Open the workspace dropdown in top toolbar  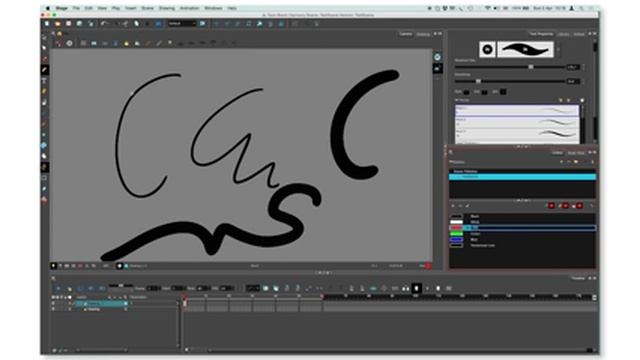click(182, 24)
